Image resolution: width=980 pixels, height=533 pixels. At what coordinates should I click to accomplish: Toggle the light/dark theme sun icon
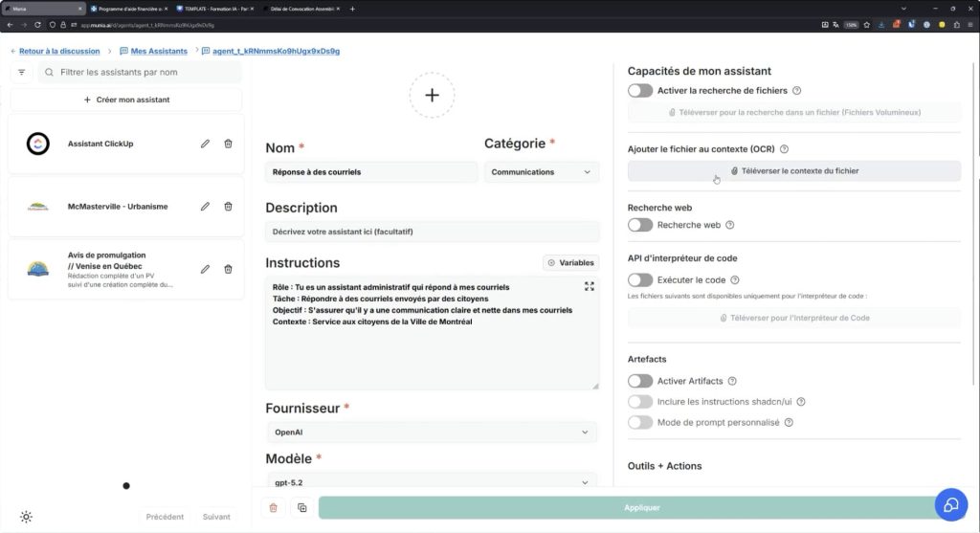pos(26,517)
